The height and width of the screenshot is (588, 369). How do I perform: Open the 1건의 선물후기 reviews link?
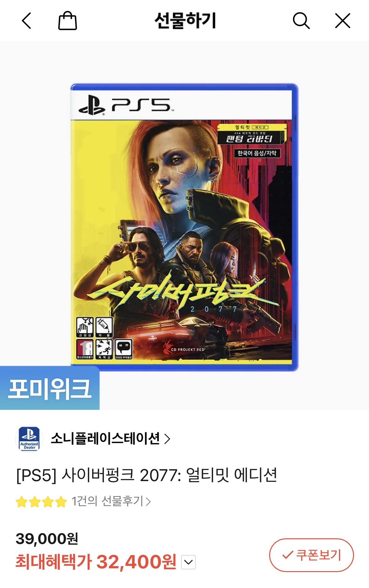pyautogui.click(x=111, y=501)
